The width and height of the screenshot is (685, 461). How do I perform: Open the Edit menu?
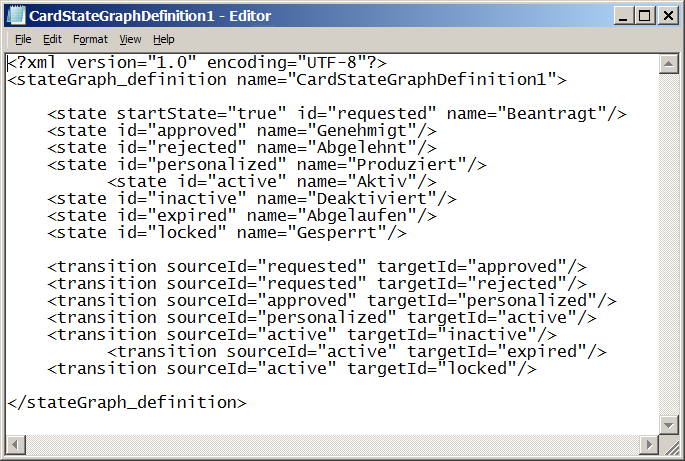[52, 39]
